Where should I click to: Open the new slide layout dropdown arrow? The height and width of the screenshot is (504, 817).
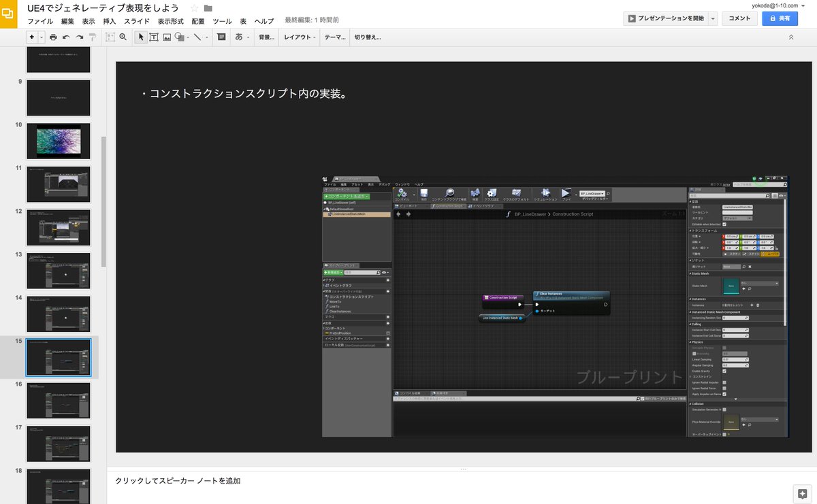tap(42, 37)
